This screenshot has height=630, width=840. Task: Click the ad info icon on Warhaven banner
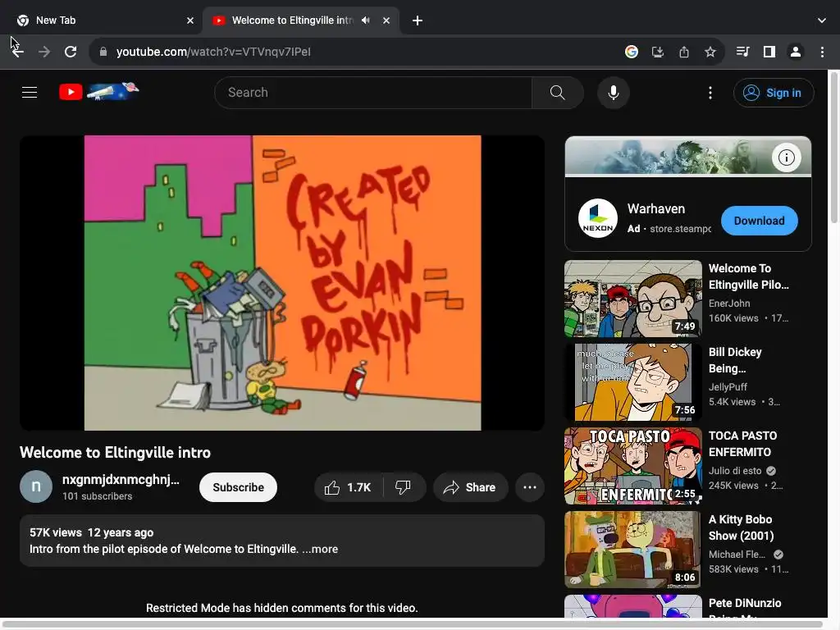786,157
